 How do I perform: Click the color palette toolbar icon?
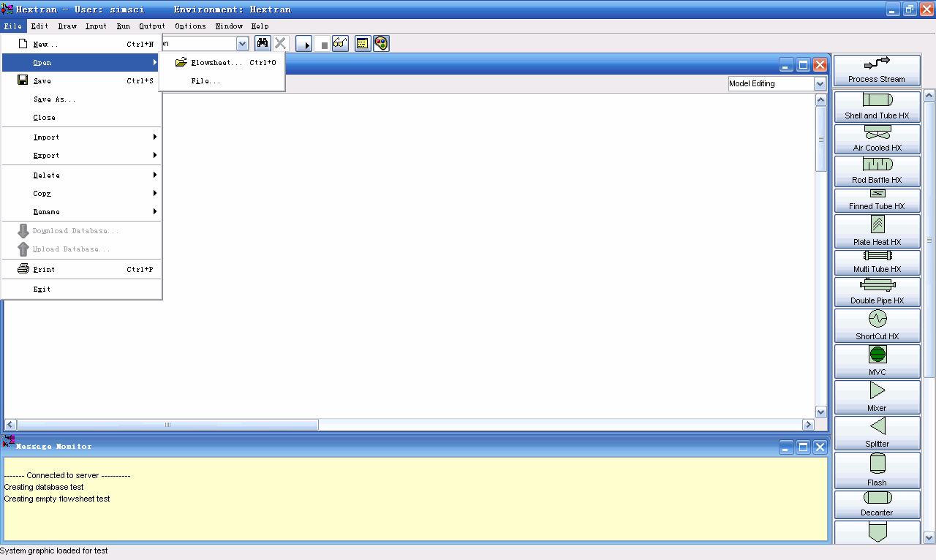click(x=381, y=44)
